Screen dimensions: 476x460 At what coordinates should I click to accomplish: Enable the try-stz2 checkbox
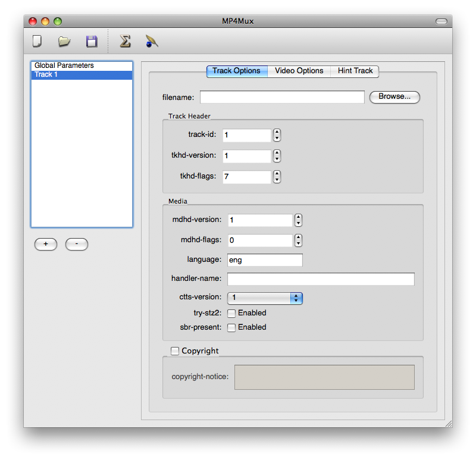231,314
